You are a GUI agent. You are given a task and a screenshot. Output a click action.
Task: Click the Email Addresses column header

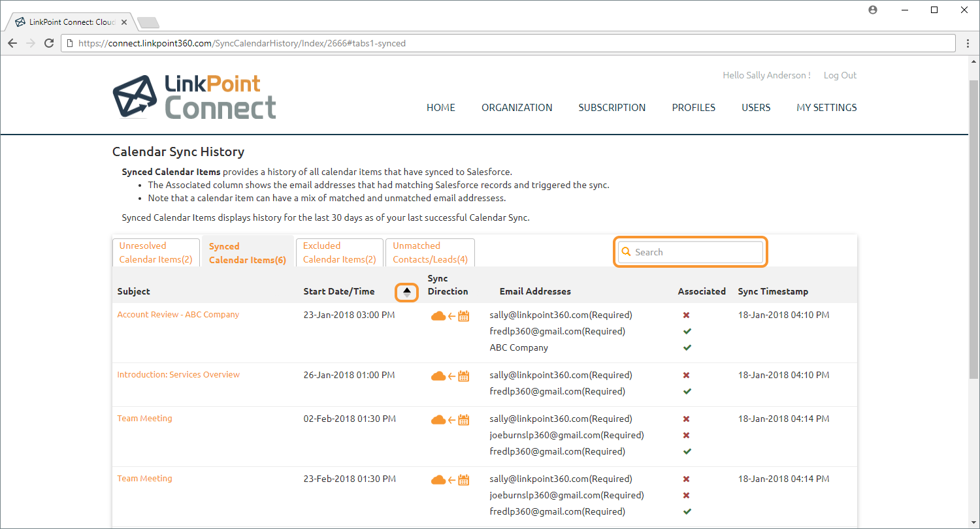coord(535,291)
